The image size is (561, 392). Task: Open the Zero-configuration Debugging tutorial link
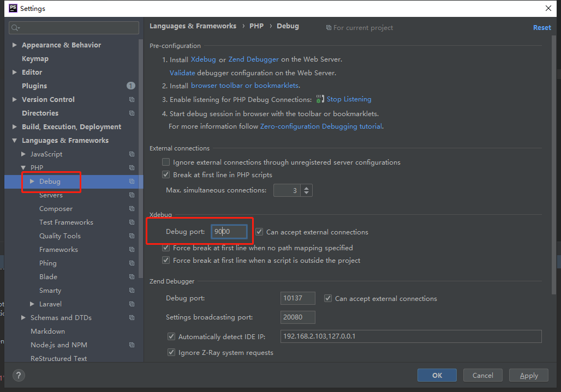coord(321,126)
